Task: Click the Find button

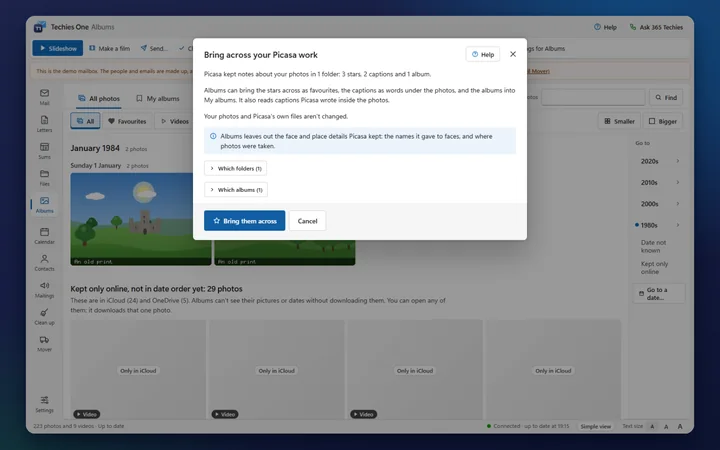Action: click(x=666, y=97)
